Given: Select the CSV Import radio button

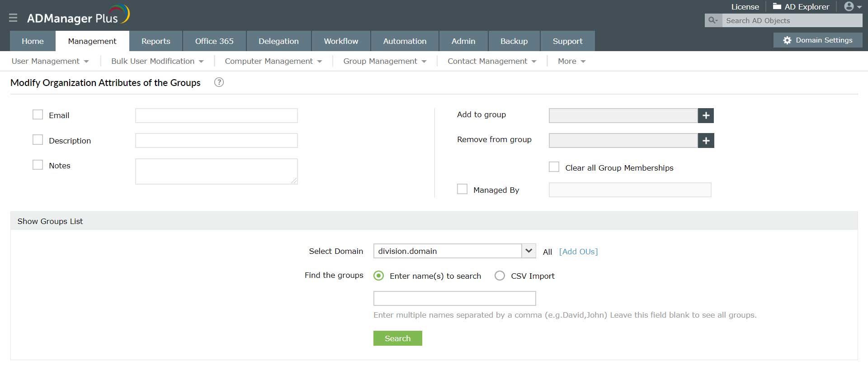Looking at the screenshot, I should (x=500, y=276).
